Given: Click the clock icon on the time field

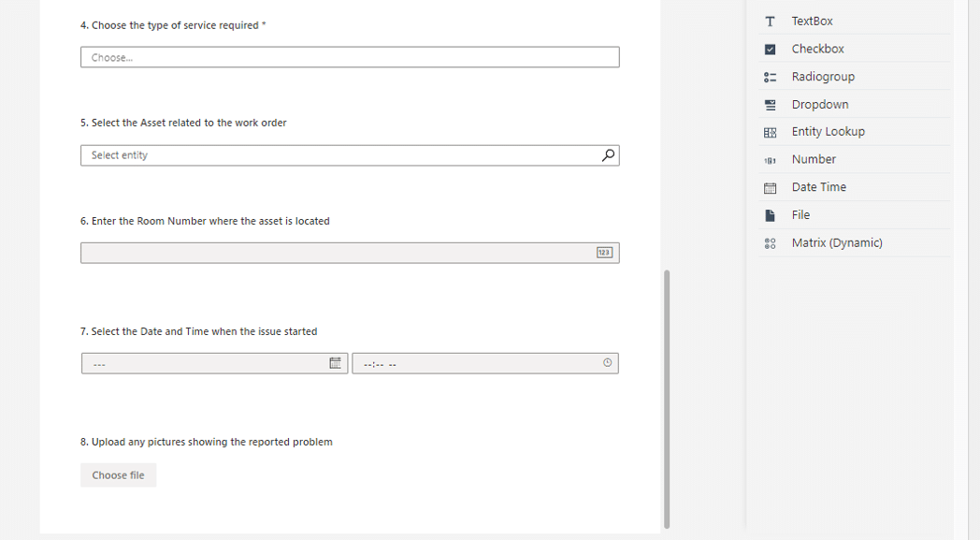Looking at the screenshot, I should point(606,363).
